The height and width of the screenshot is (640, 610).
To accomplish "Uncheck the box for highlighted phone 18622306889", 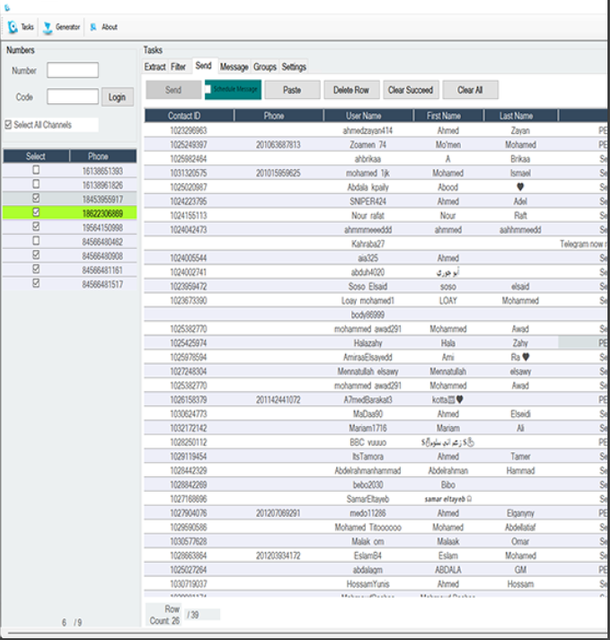I will 36,213.
